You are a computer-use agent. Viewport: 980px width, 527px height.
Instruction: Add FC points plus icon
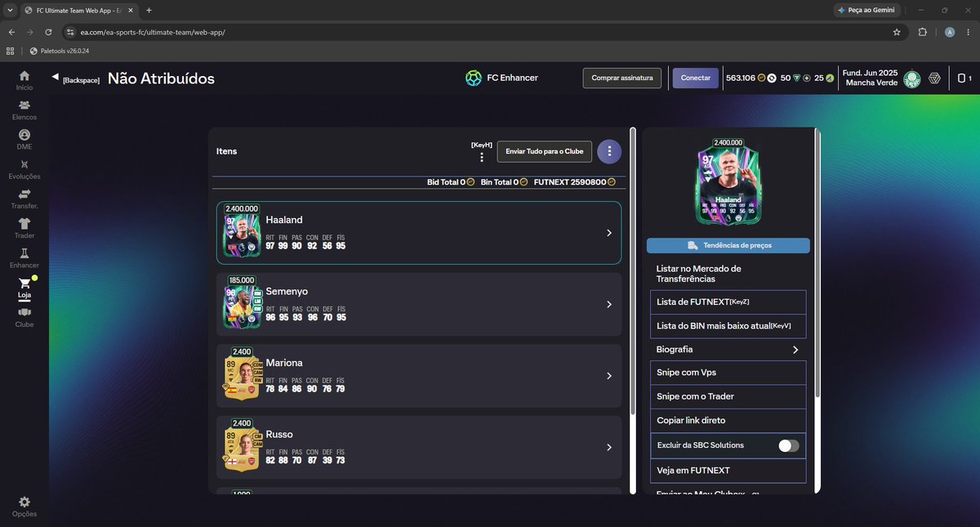tap(807, 78)
